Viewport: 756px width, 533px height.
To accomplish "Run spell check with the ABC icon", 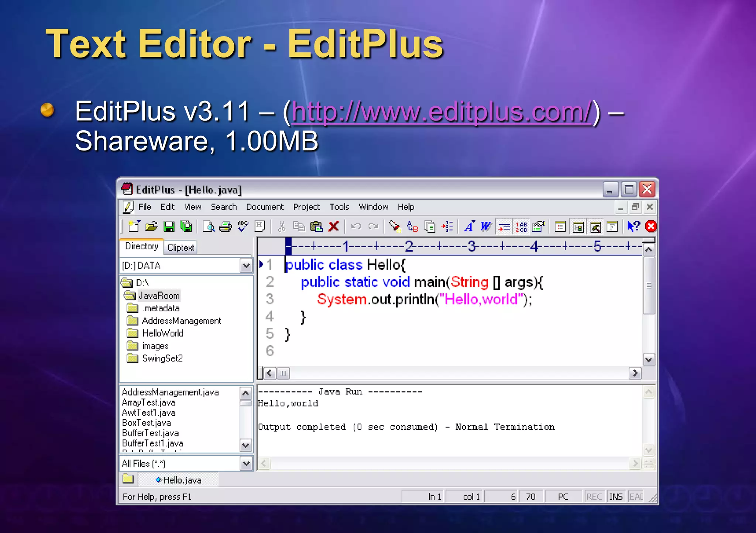I will (x=243, y=226).
